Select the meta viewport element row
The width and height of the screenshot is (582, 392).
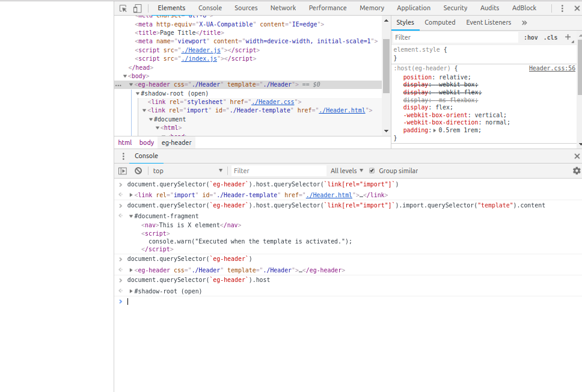(256, 41)
